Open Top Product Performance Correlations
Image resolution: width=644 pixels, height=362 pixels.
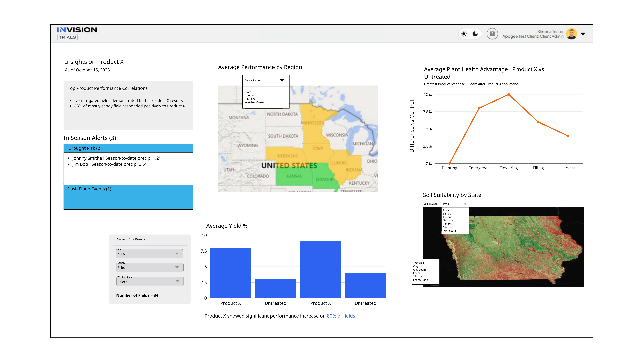(107, 88)
